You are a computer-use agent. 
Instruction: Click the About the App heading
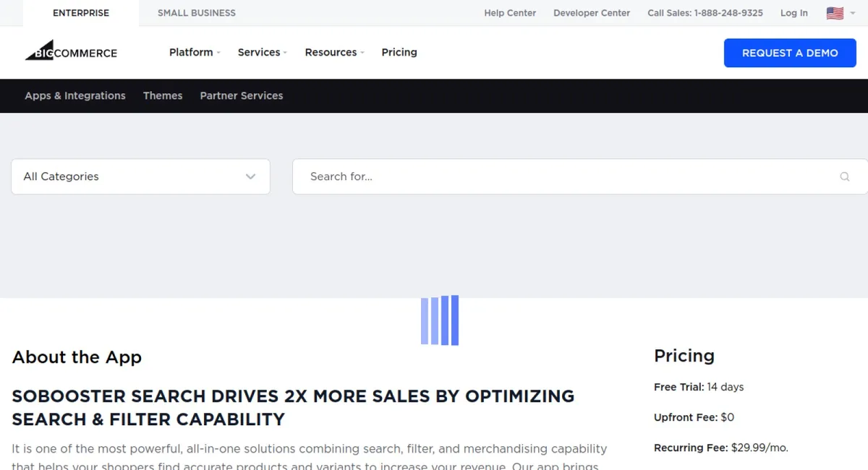pyautogui.click(x=77, y=357)
